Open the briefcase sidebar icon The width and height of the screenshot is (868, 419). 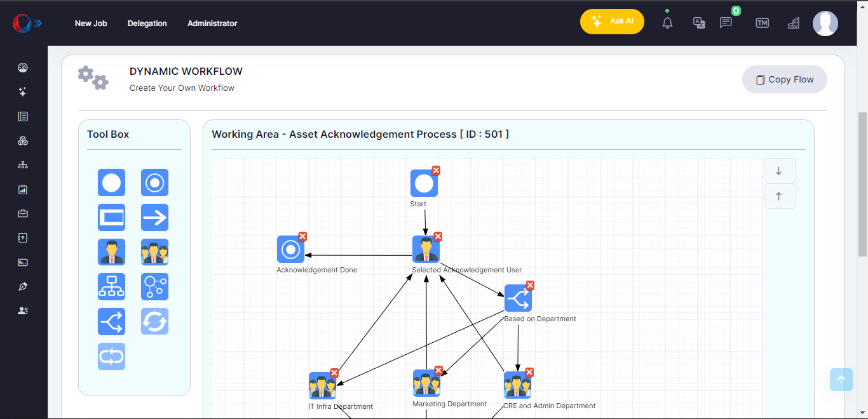coord(23,213)
